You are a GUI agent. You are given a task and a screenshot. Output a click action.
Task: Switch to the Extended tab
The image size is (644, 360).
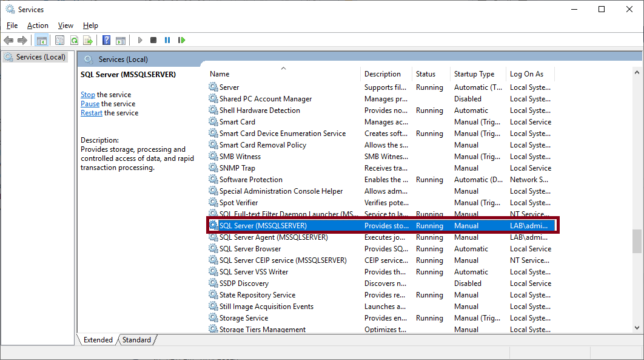tap(98, 340)
